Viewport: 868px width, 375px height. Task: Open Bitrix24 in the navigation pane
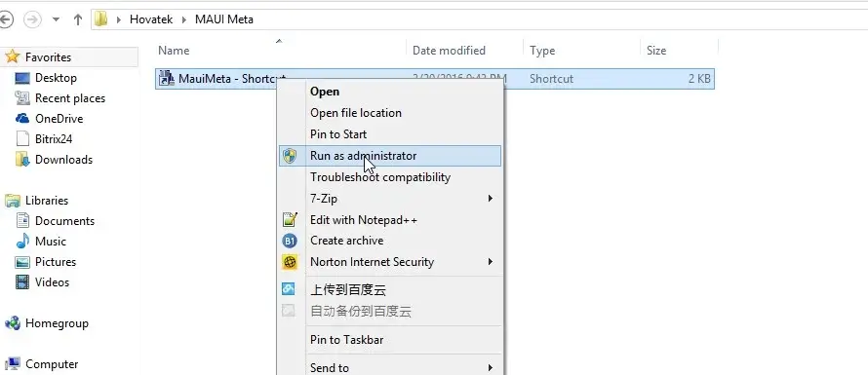pos(54,139)
